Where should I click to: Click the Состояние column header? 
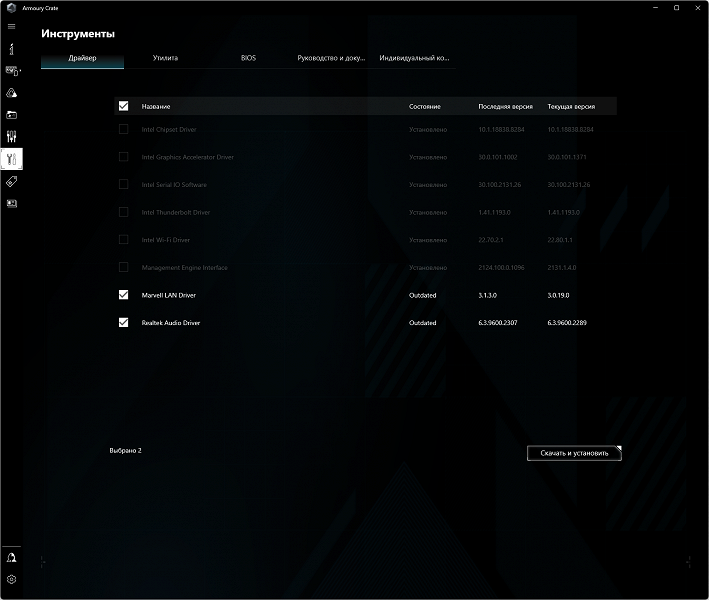tap(425, 107)
